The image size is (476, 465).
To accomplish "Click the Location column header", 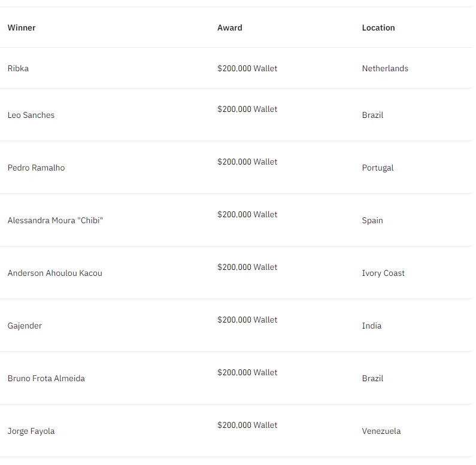I will tap(378, 28).
